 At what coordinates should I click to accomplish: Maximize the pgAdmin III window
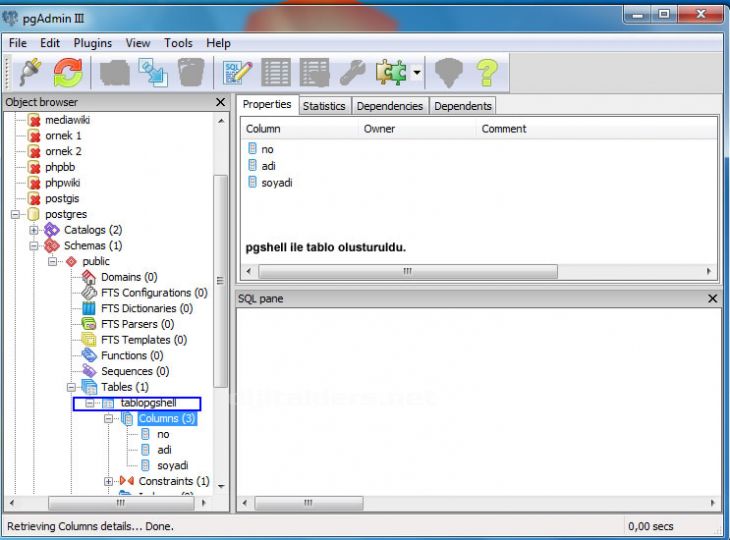coord(664,14)
